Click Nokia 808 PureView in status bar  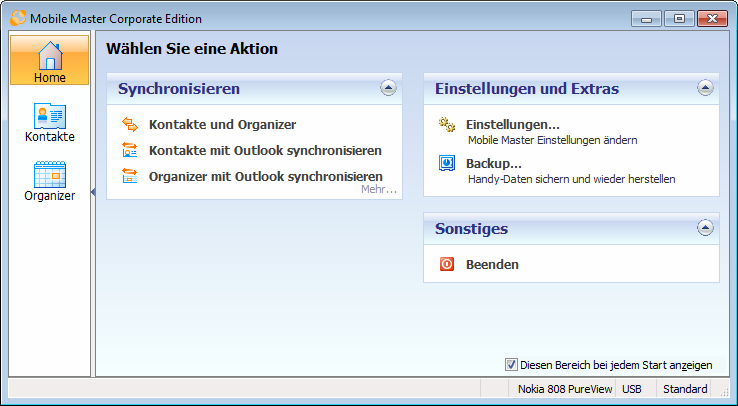click(565, 389)
